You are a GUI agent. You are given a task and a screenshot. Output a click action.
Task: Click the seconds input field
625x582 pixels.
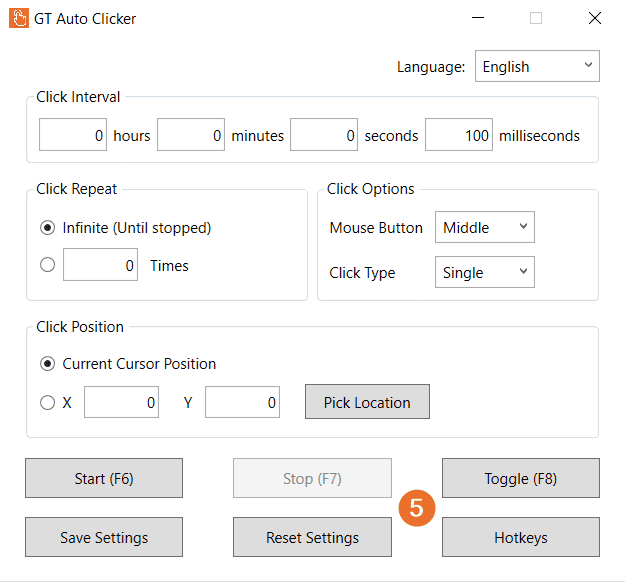pyautogui.click(x=324, y=135)
